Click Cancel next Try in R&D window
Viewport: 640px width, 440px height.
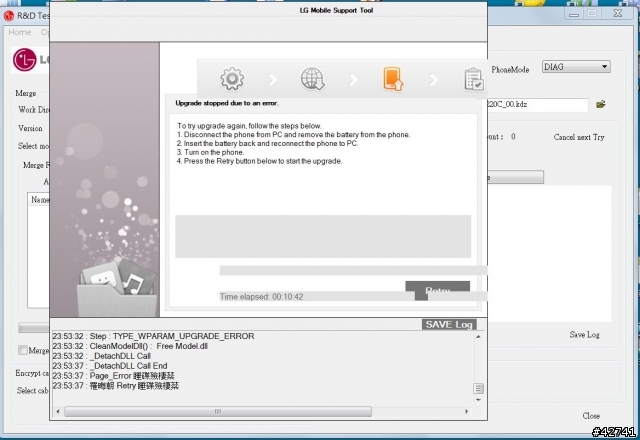click(x=579, y=137)
